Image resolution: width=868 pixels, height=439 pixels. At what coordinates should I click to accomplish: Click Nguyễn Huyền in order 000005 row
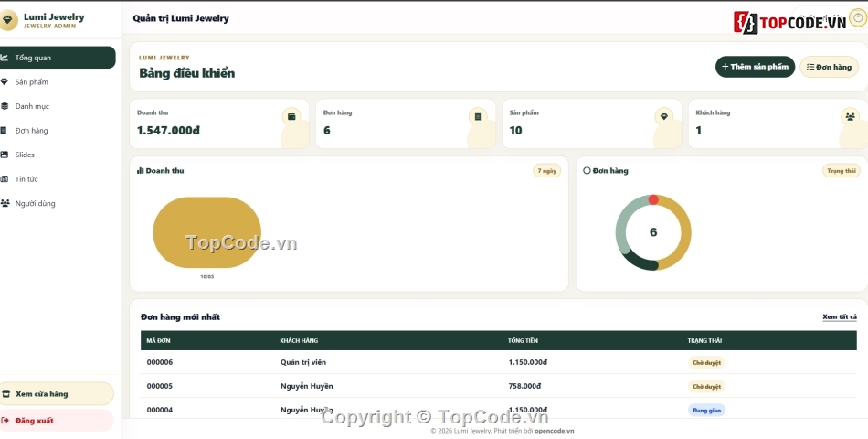tap(307, 386)
